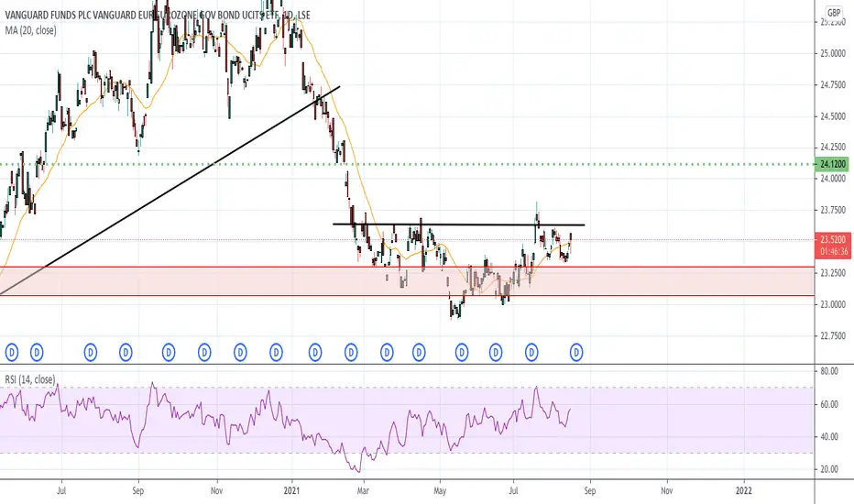Click the dividend marker just left of Sep 2020

pos(126,353)
